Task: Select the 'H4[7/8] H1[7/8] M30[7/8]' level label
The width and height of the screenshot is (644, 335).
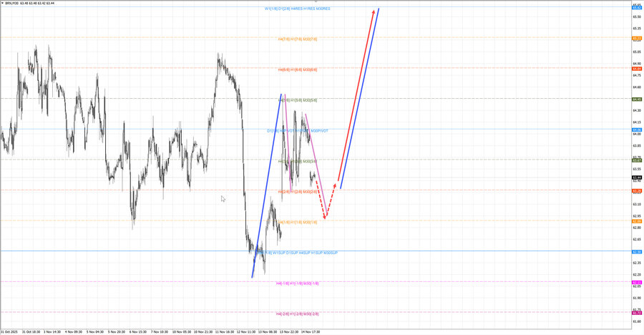Action: pyautogui.click(x=298, y=39)
